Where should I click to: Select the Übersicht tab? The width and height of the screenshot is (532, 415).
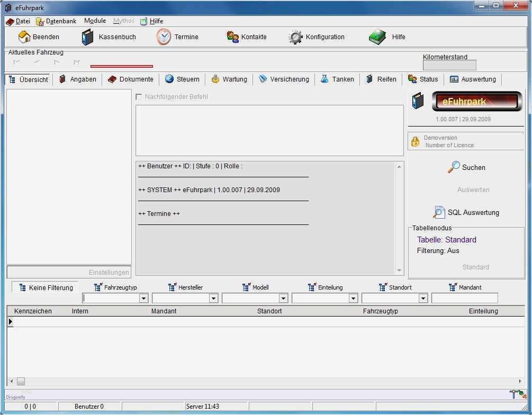coord(28,79)
